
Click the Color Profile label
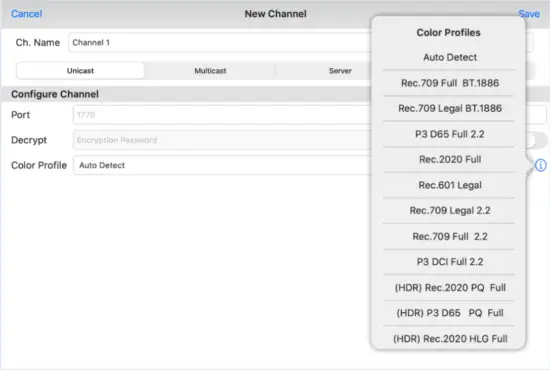point(39,165)
